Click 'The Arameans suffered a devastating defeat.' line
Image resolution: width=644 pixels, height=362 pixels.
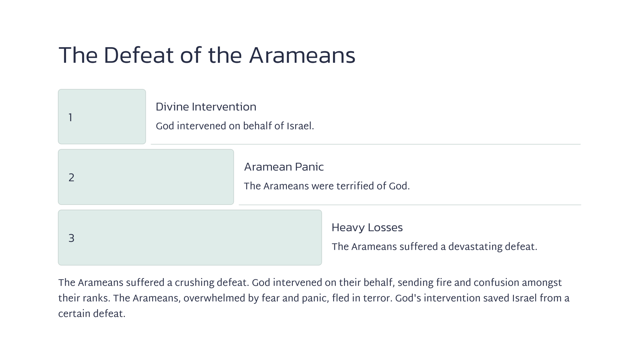coord(434,247)
